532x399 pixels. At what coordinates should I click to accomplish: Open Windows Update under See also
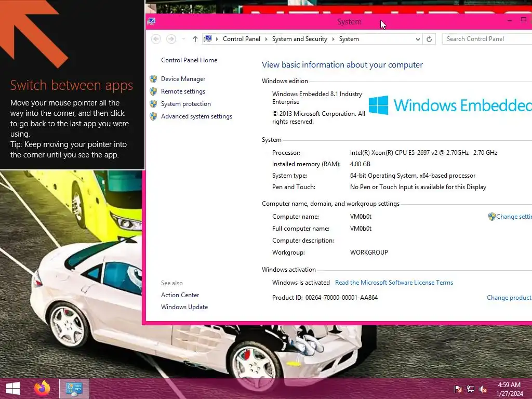(x=184, y=307)
